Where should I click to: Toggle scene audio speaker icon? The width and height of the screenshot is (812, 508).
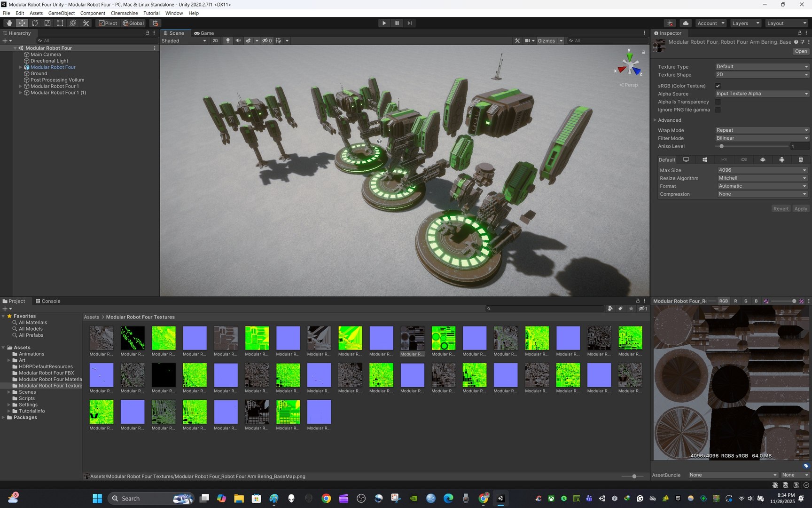coord(238,41)
